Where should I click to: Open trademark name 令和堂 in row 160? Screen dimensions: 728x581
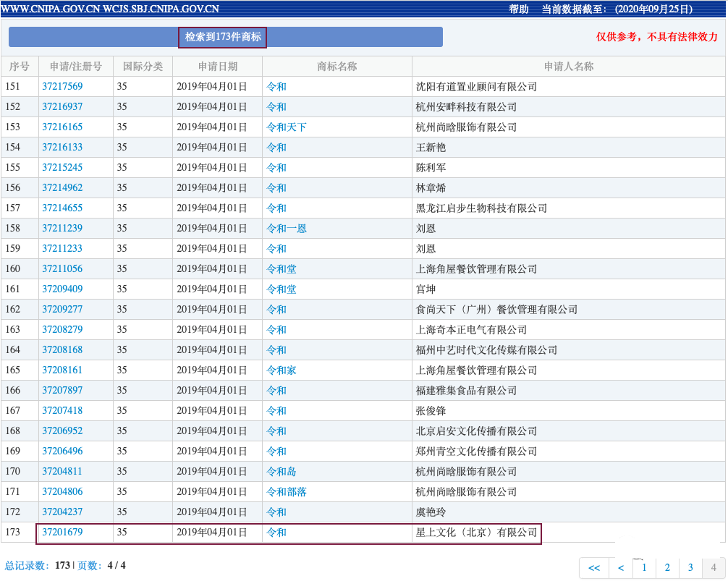coord(281,268)
